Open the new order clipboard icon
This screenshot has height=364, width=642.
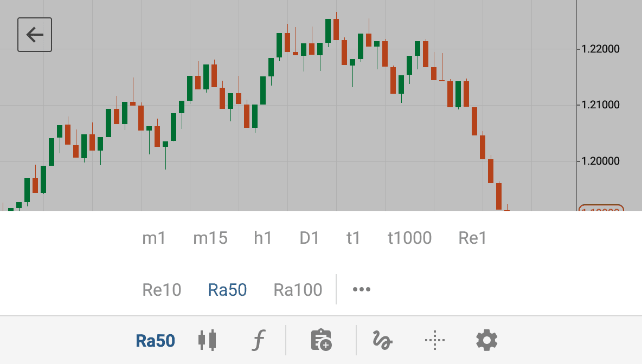(322, 340)
